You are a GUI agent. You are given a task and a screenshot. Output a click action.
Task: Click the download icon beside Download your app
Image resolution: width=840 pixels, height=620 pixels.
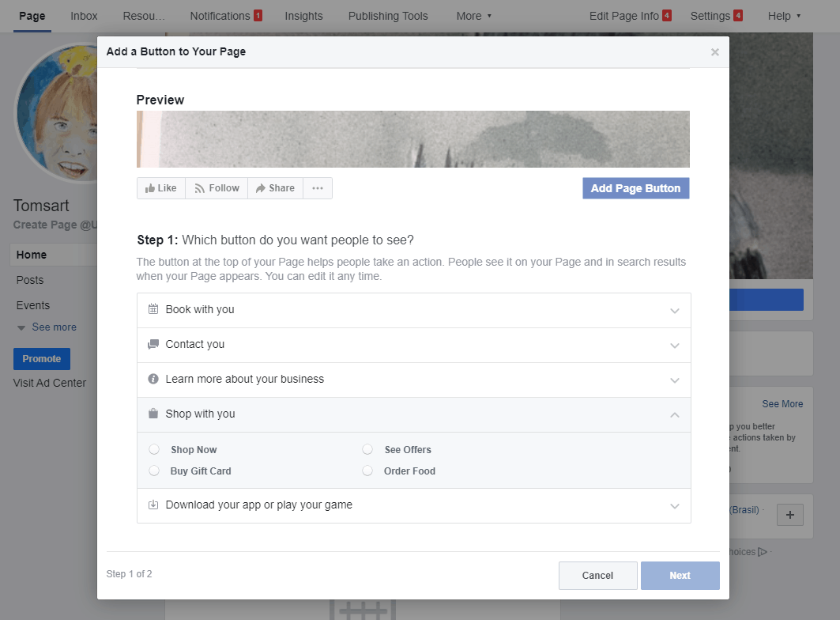pos(153,505)
